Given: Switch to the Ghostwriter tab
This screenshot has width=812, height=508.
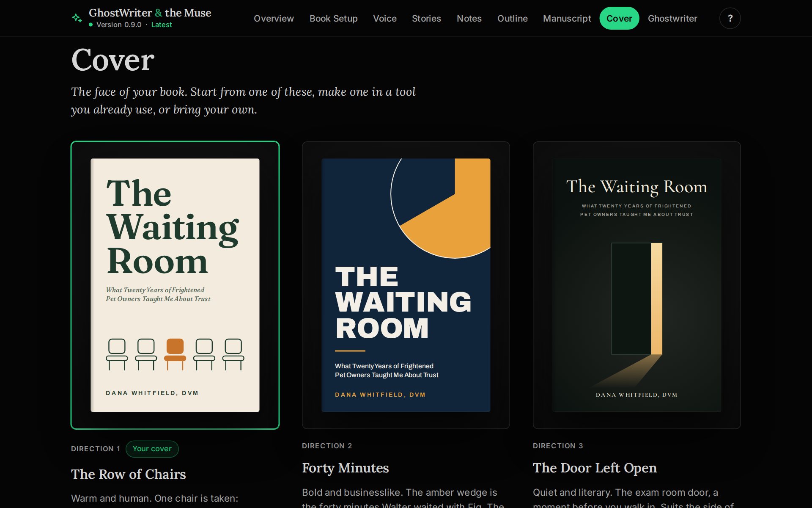Looking at the screenshot, I should pos(672,18).
